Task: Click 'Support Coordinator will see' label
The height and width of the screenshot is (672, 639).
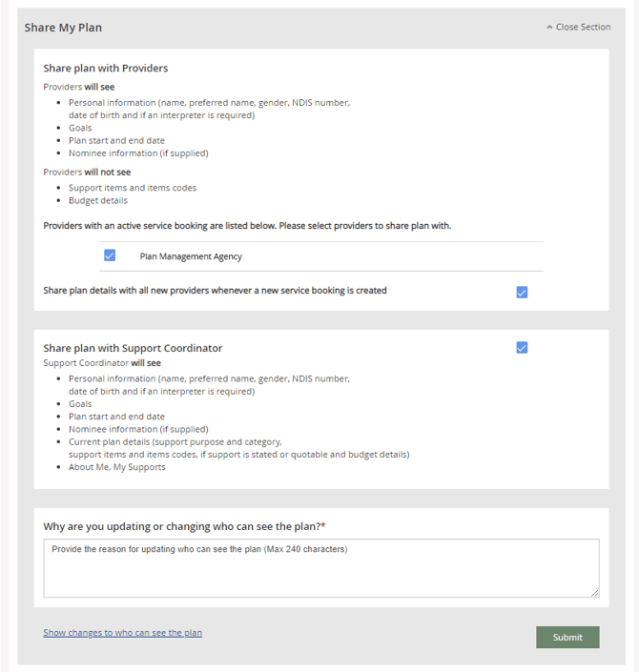Action: (102, 363)
